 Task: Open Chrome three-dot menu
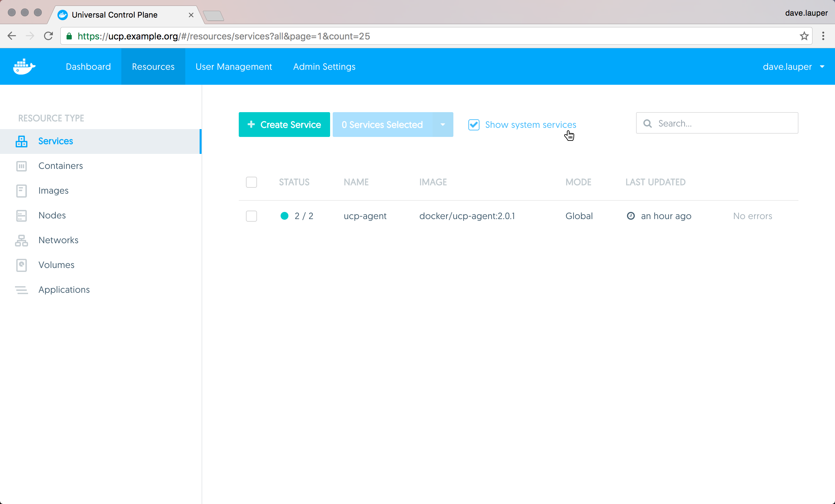pyautogui.click(x=823, y=36)
